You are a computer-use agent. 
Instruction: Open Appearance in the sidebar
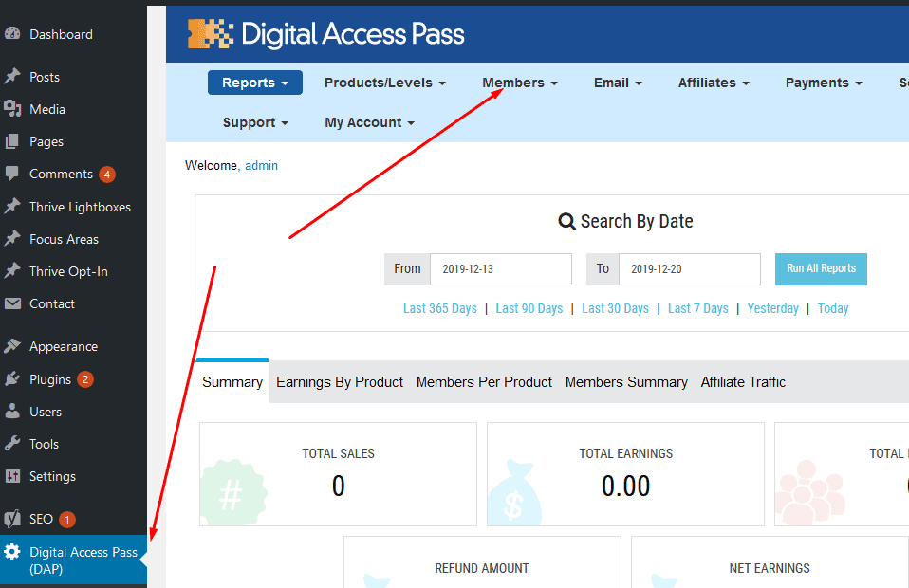tap(64, 346)
